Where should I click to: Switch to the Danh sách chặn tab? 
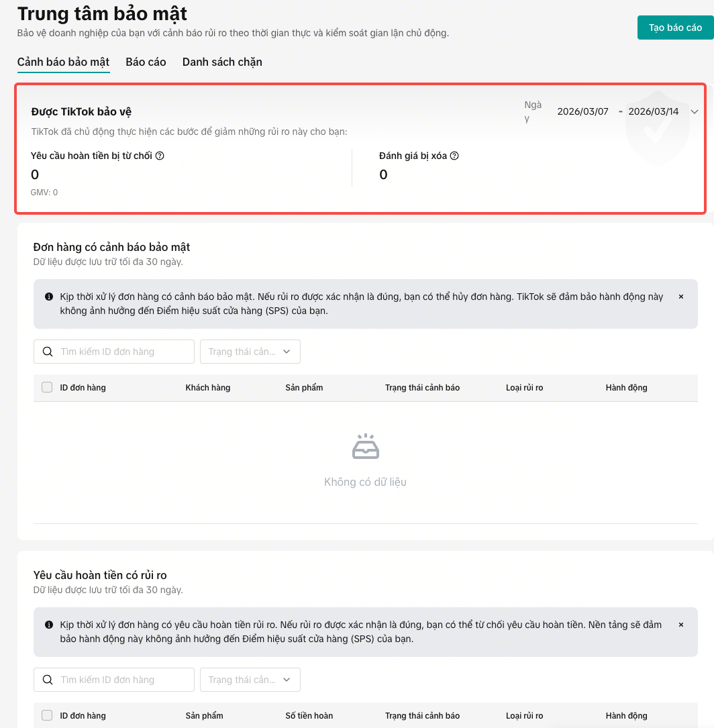tap(222, 62)
